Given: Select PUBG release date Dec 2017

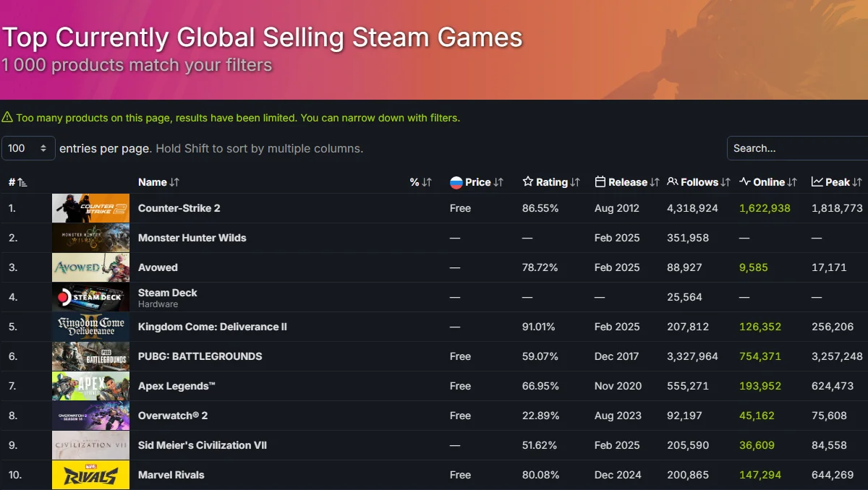Looking at the screenshot, I should [x=616, y=356].
